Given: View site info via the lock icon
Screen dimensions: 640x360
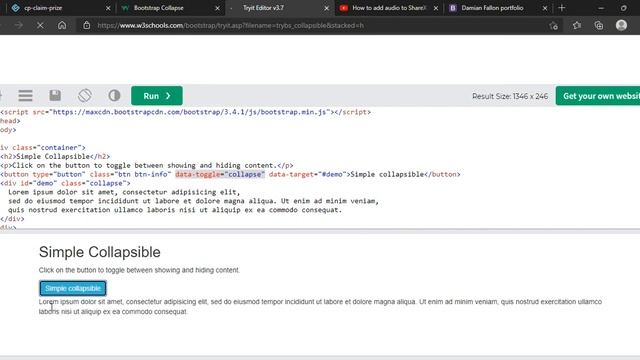Looking at the screenshot, I should tap(87, 25).
